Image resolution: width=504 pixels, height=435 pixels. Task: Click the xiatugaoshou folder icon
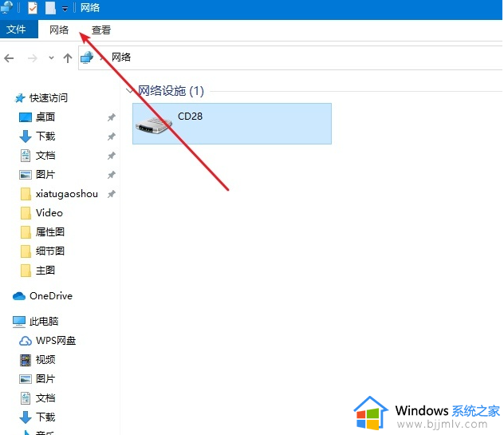point(26,194)
